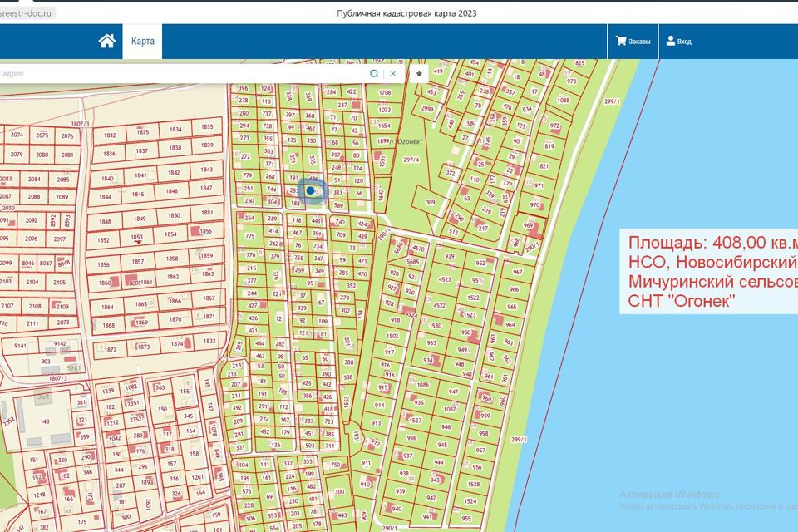Click parcel 903 on the map
This screenshot has height=532, width=798.
pyautogui.click(x=45, y=362)
